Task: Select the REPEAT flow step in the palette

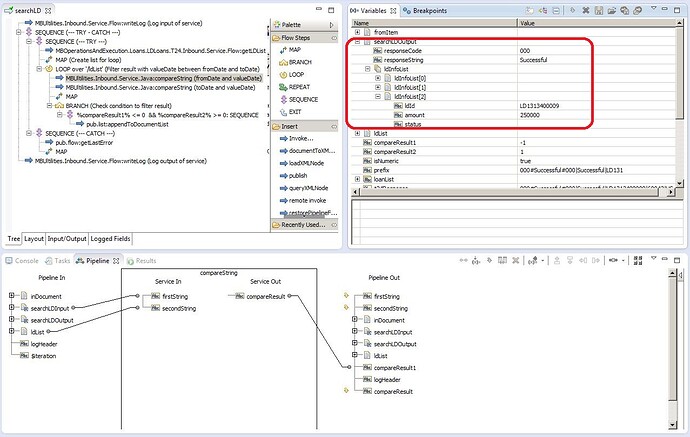Action: click(295, 87)
